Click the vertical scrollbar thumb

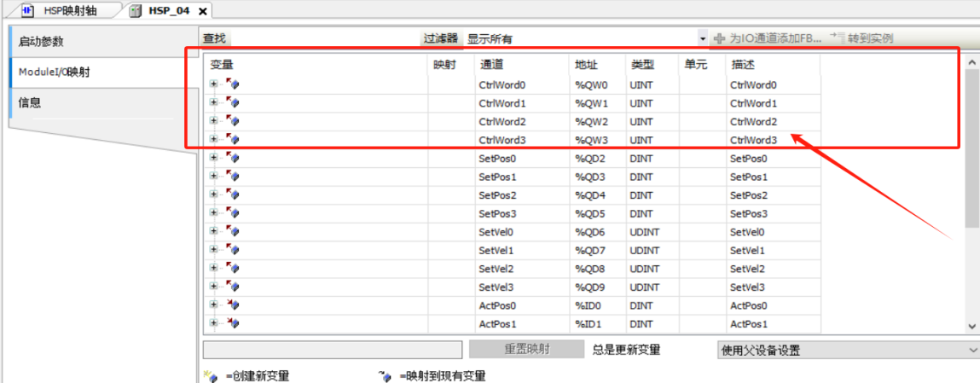(971, 148)
